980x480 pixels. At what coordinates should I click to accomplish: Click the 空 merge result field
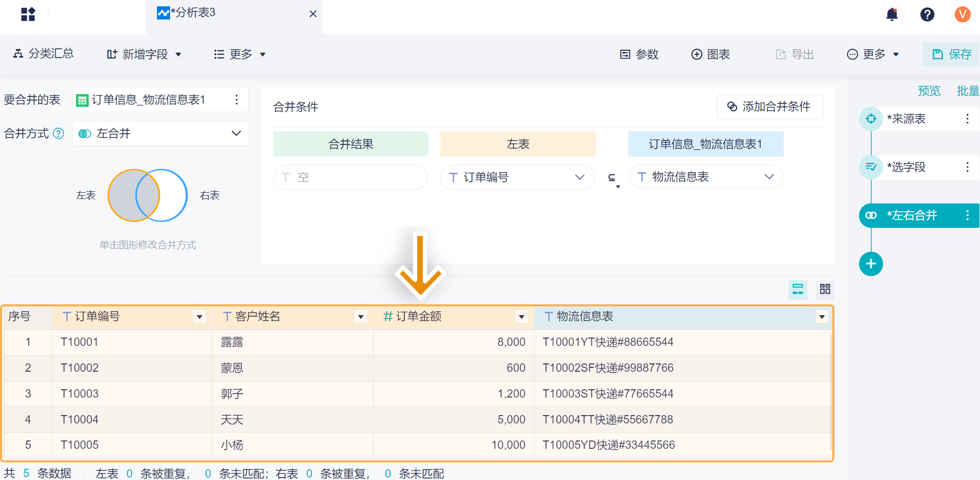[x=350, y=177]
